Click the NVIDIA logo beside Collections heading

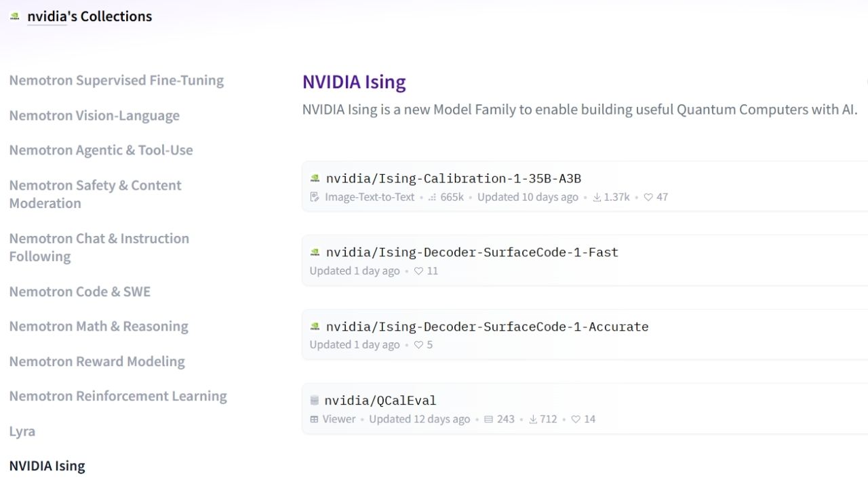coord(15,16)
